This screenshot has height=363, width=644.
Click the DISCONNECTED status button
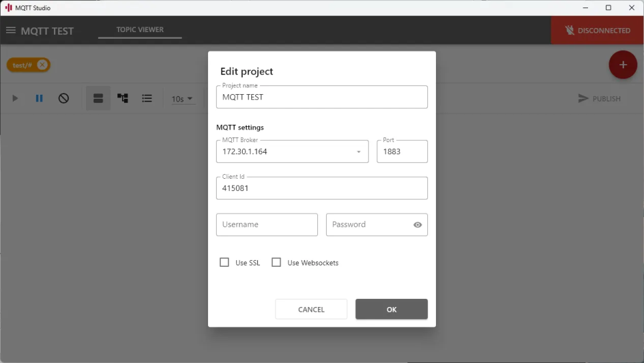click(597, 31)
